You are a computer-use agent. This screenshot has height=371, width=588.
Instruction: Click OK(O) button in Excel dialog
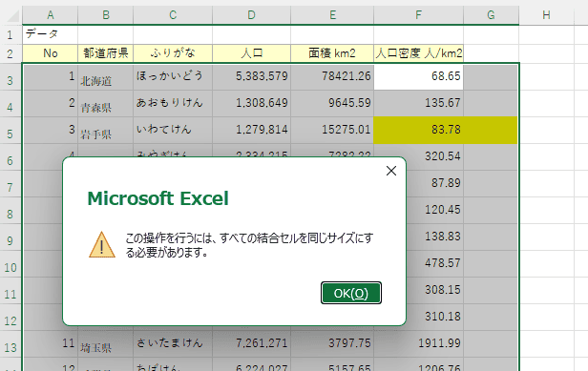[x=351, y=293]
